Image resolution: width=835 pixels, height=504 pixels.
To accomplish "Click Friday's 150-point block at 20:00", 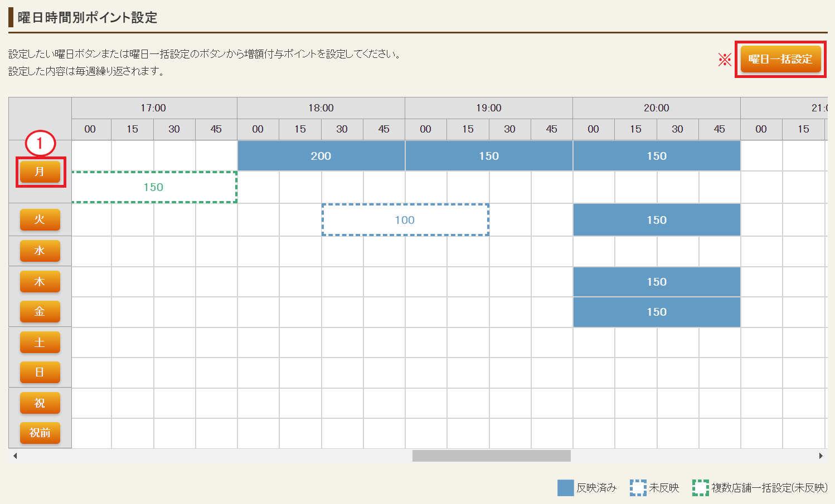I will 657,312.
